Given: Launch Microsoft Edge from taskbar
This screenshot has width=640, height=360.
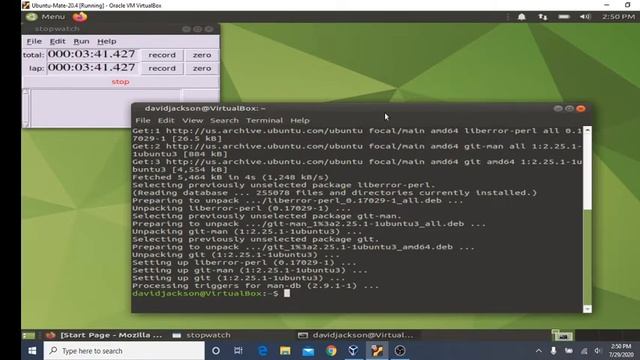Looking at the screenshot, I should 262,351.
